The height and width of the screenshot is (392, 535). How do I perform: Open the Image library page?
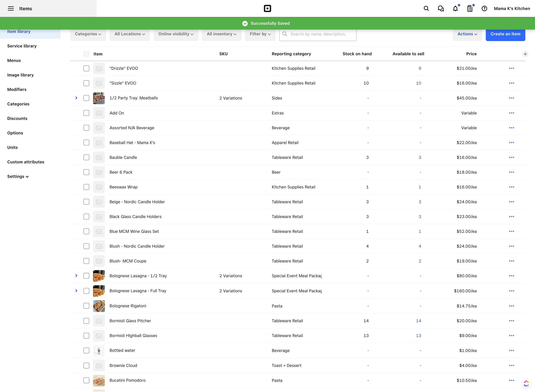(20, 75)
